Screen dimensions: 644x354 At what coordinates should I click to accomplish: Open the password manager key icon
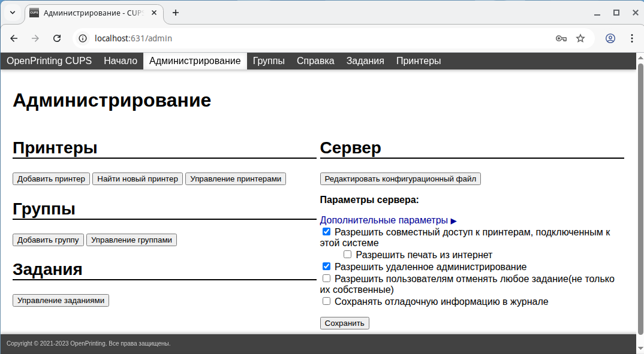561,38
